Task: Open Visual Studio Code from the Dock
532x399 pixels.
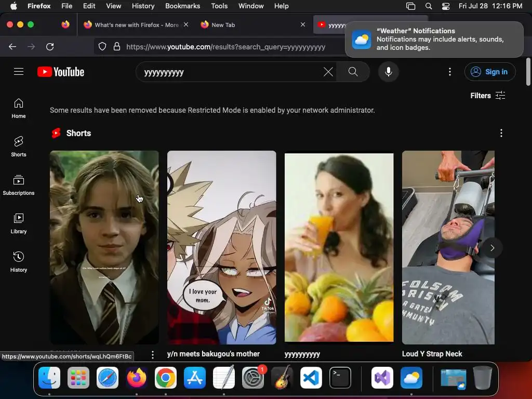Action: tap(311, 378)
